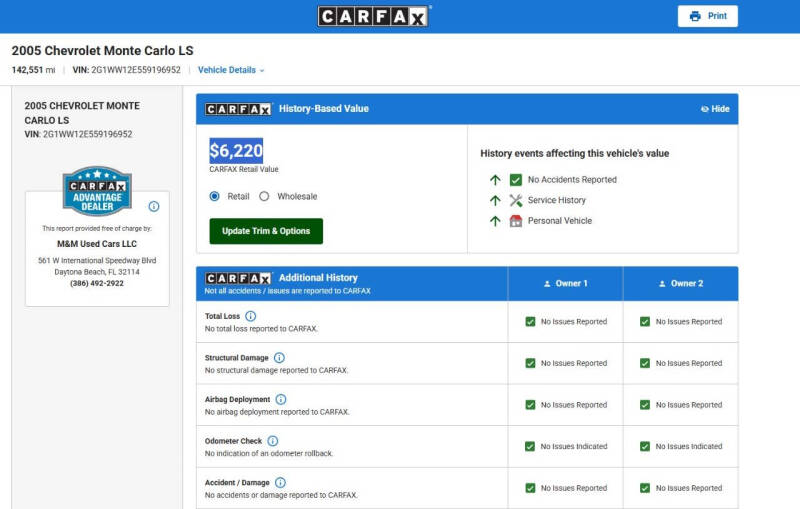Click up arrow beside Service History
This screenshot has height=509, width=800.
coord(495,200)
